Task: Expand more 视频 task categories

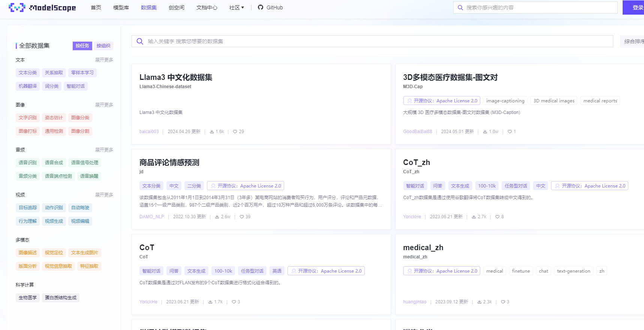Action: [x=104, y=195]
